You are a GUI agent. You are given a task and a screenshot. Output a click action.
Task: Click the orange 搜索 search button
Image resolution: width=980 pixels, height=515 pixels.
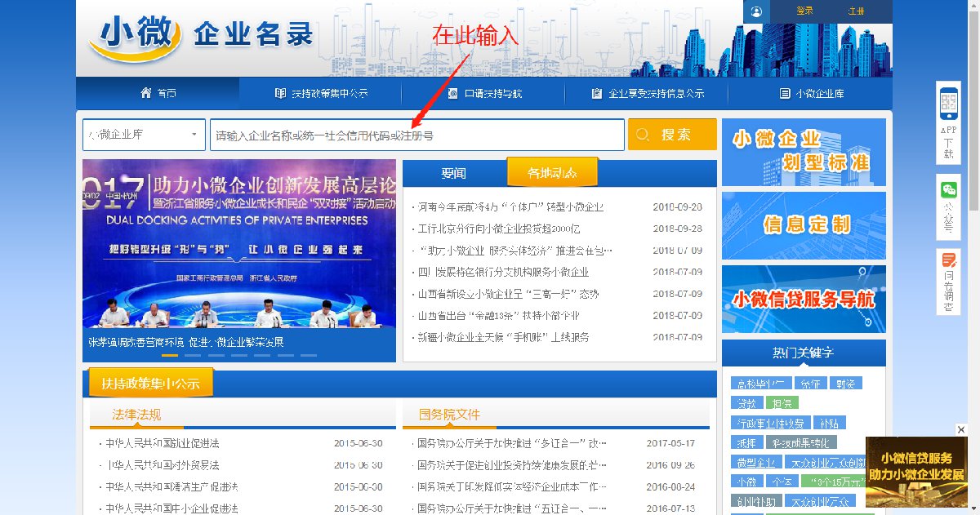tap(672, 135)
